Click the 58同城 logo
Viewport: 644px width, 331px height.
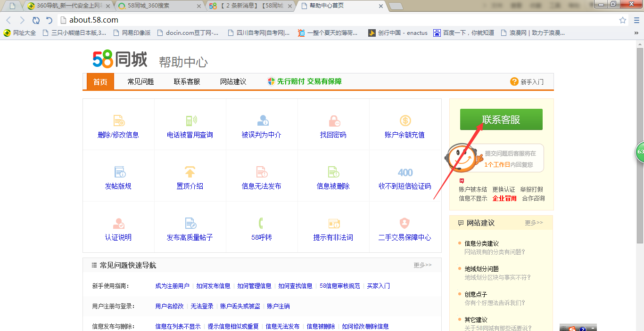click(x=120, y=59)
